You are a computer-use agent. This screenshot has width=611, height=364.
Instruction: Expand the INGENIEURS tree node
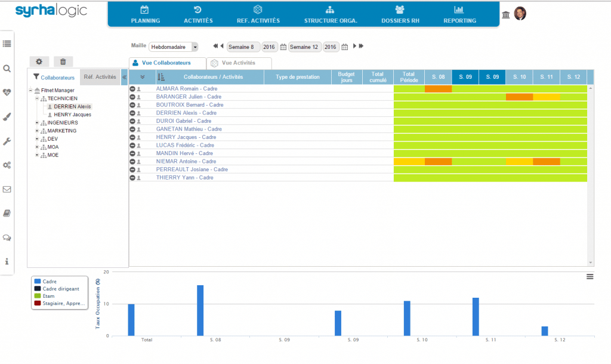click(37, 123)
